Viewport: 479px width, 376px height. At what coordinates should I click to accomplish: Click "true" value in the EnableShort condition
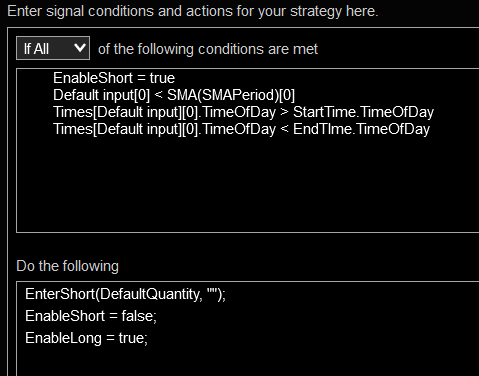(x=162, y=78)
